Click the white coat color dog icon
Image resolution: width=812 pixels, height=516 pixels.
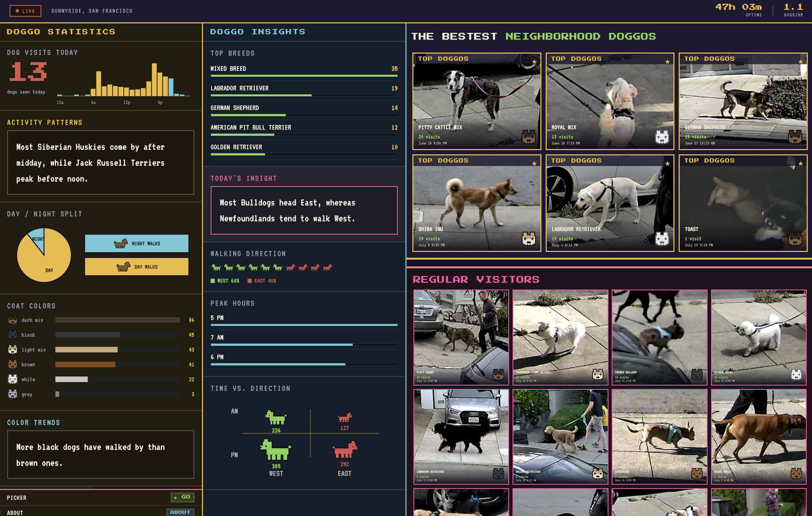[12, 379]
